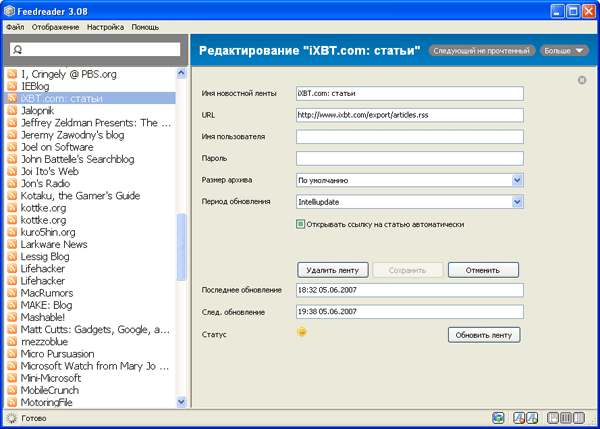The image size is (600, 429).
Task: Open the Файл menu
Action: (x=15, y=27)
